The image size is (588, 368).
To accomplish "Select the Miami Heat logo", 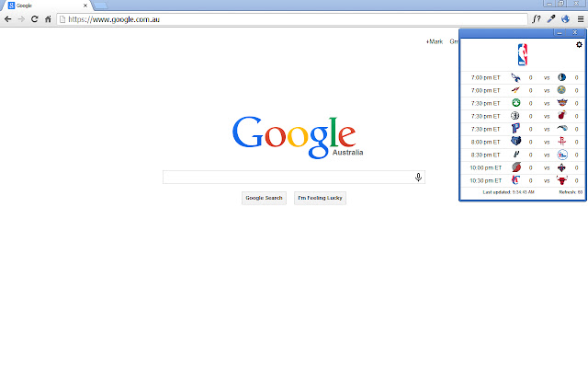I will coord(561,116).
